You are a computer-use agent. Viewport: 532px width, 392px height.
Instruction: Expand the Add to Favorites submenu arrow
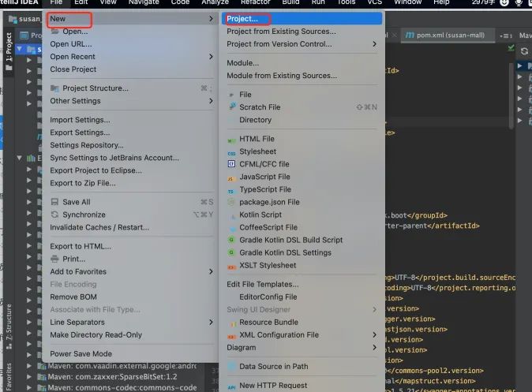(x=211, y=271)
